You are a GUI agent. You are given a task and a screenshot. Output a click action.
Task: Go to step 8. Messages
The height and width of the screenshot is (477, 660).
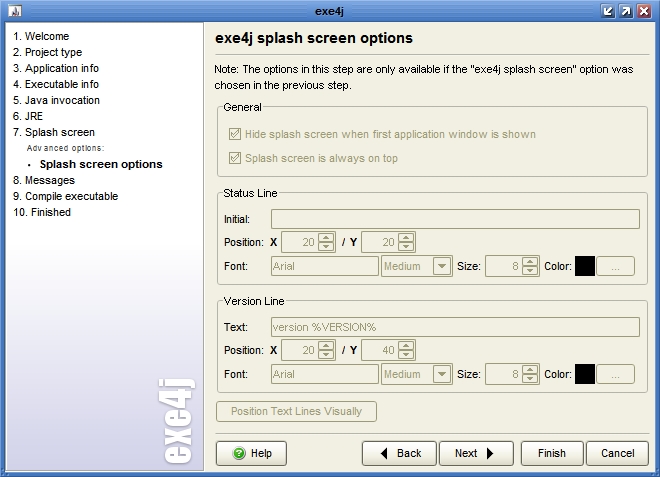pos(44,180)
